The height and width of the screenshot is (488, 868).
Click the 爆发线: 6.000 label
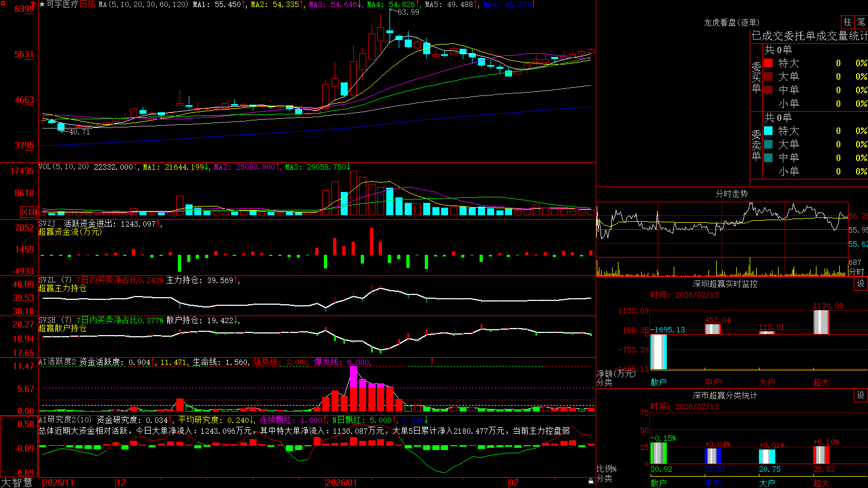point(342,362)
